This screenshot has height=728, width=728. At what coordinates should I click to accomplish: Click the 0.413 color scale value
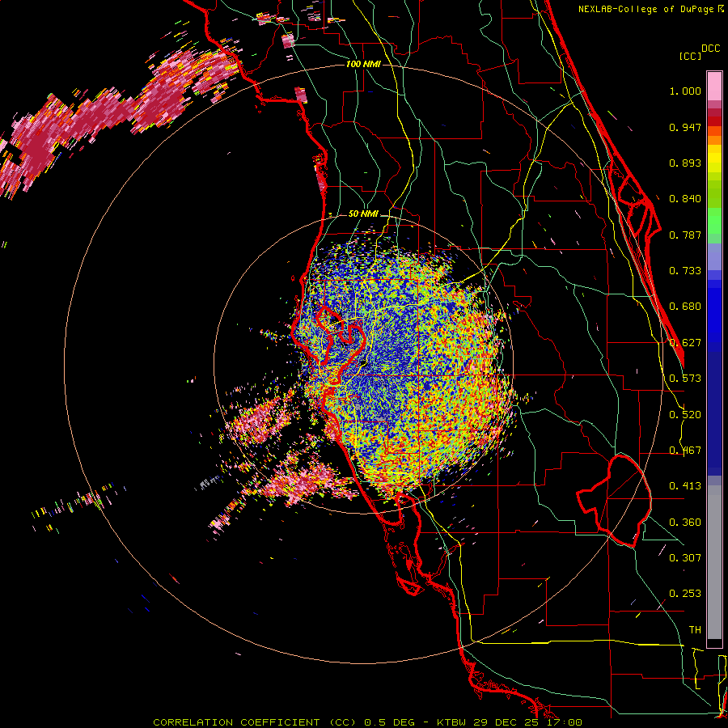(685, 486)
